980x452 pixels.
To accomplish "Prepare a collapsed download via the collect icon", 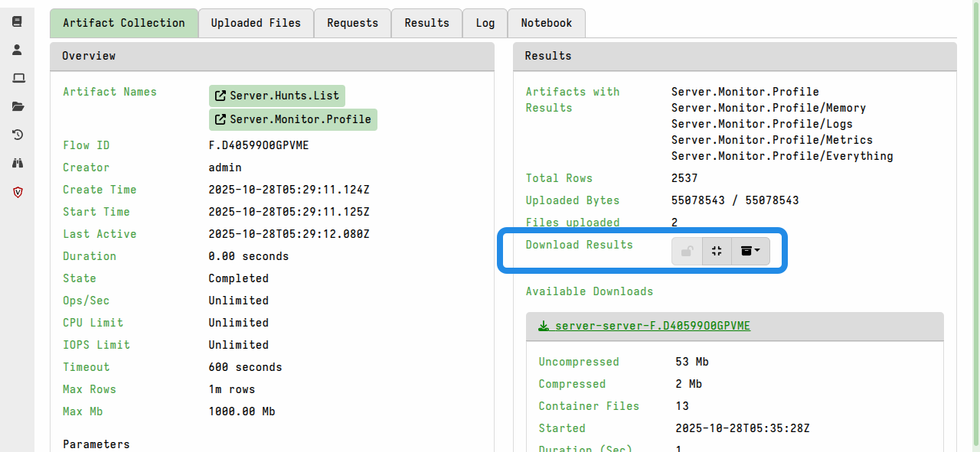I will (717, 251).
